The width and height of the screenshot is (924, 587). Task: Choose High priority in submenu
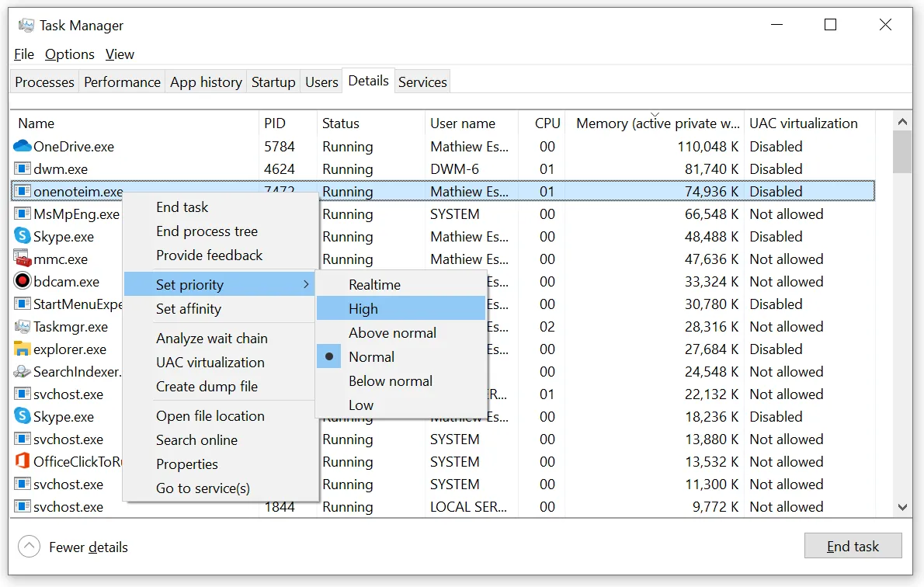click(x=401, y=309)
